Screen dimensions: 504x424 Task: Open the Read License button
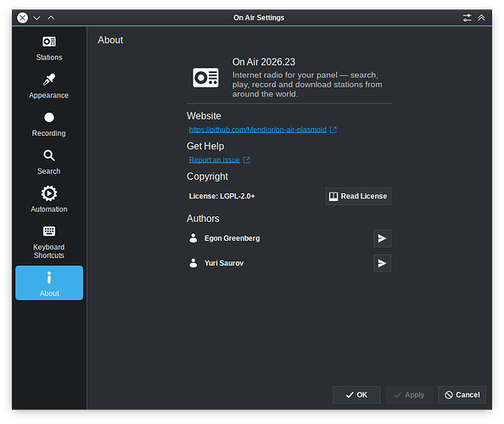click(x=358, y=196)
